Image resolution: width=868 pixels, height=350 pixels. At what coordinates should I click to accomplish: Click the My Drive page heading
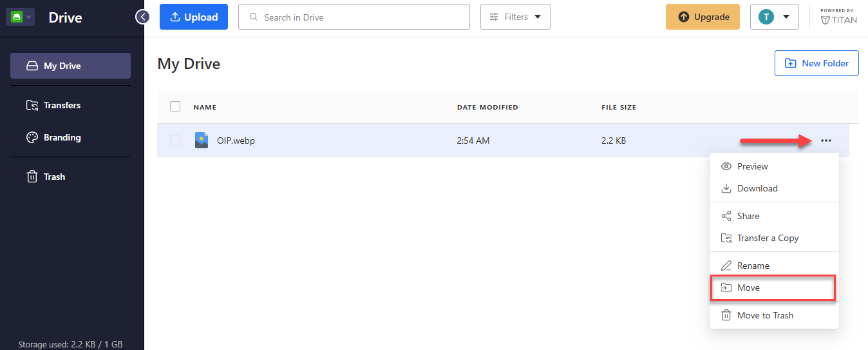pyautogui.click(x=189, y=64)
